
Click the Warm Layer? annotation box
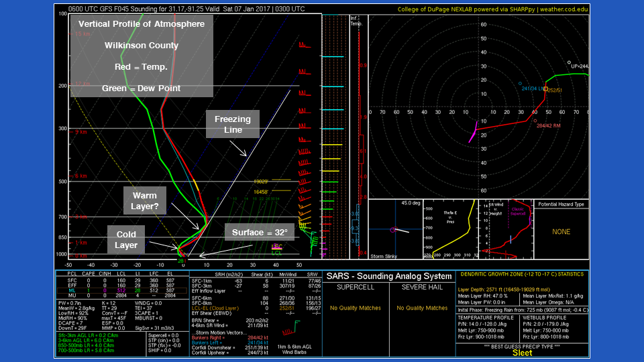[145, 201]
